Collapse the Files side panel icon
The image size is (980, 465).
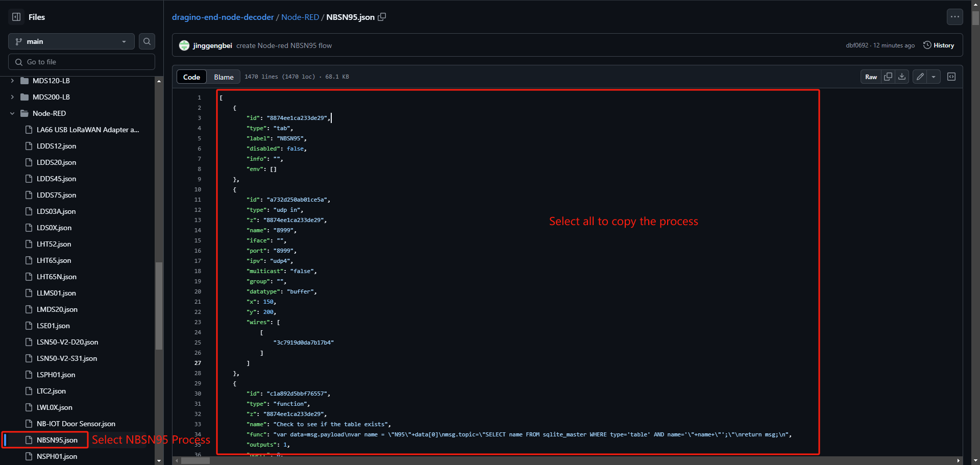click(16, 17)
